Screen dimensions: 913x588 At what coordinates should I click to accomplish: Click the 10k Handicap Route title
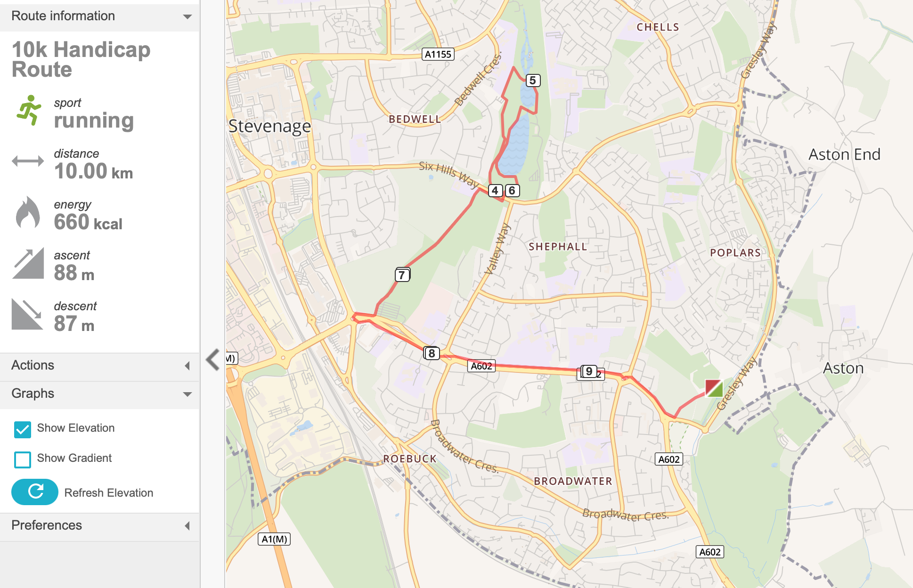coord(81,59)
